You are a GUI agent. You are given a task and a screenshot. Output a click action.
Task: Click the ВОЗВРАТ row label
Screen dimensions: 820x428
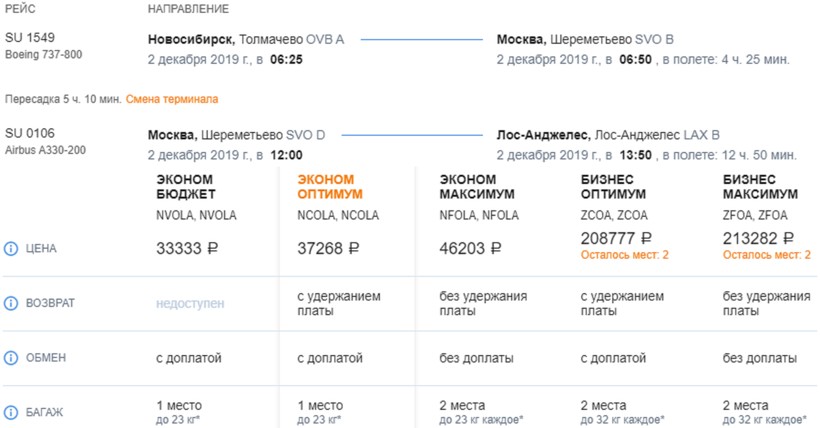click(x=50, y=303)
